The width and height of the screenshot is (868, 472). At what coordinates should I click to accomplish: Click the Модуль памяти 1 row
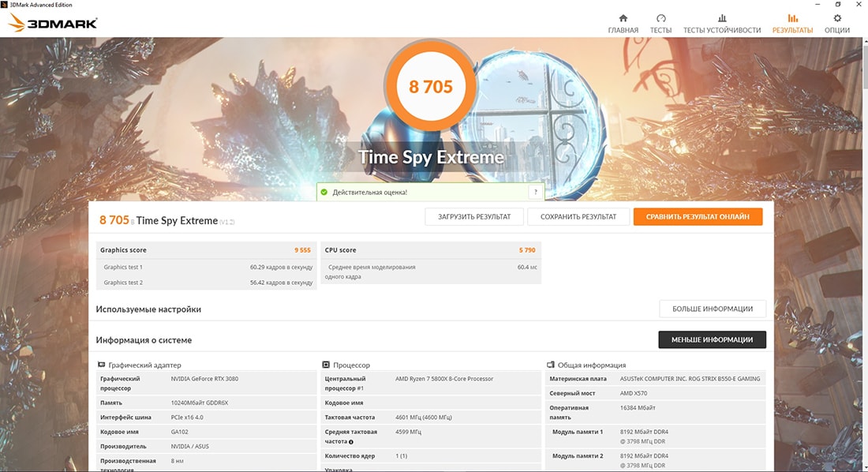655,436
